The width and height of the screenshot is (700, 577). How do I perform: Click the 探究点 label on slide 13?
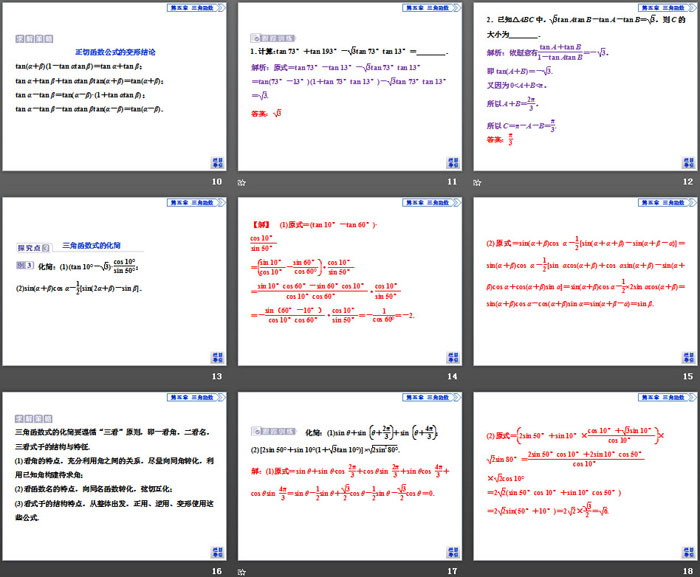point(34,248)
